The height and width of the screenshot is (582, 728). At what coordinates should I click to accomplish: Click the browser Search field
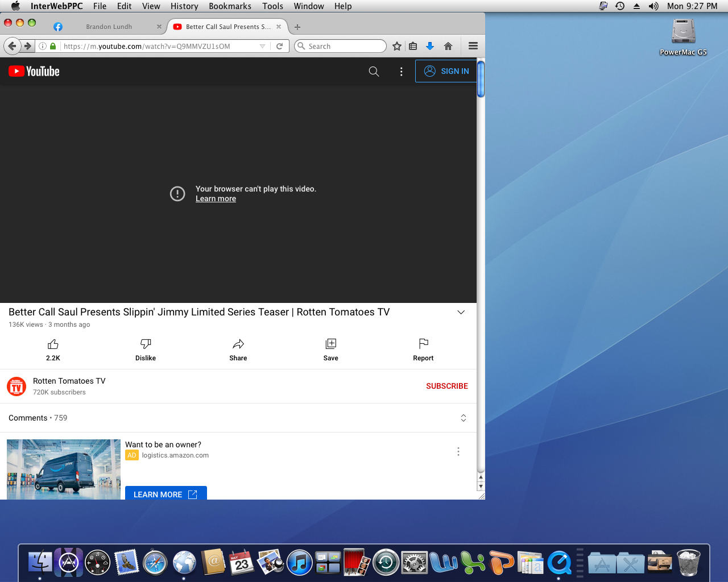click(341, 46)
